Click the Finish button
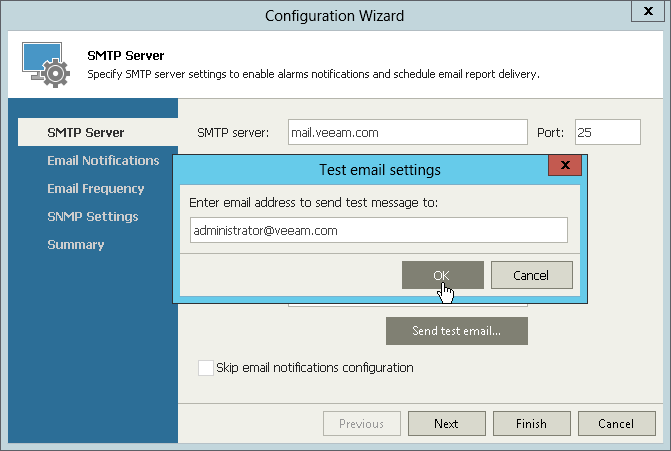This screenshot has width=671, height=451. (531, 424)
